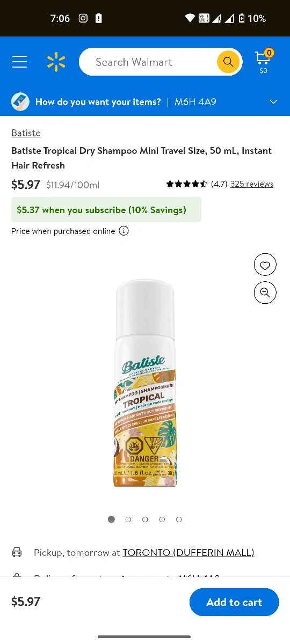Zoom the product image with magnifier icon

tap(265, 292)
